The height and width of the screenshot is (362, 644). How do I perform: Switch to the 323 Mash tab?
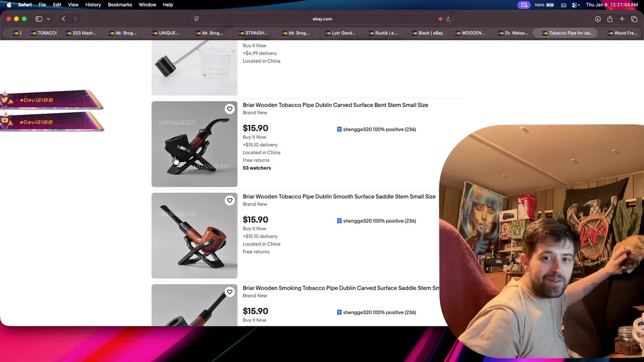[80, 33]
